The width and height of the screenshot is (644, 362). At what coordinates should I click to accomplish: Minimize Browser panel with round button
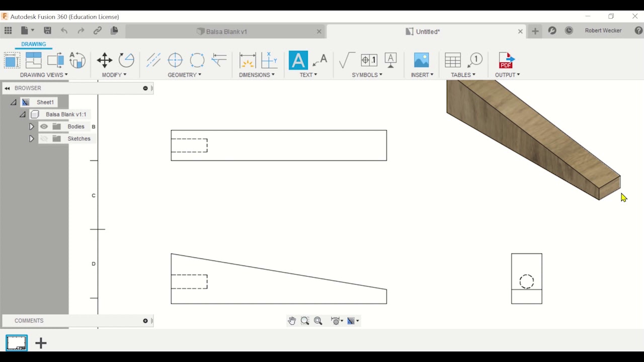(145, 88)
